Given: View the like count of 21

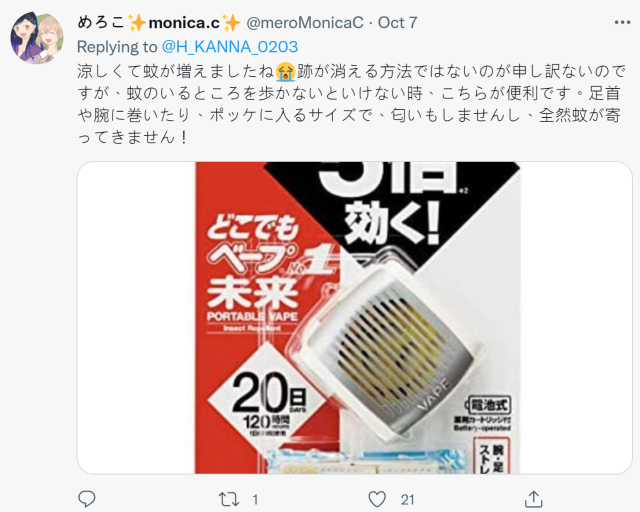Looking at the screenshot, I should (x=407, y=499).
